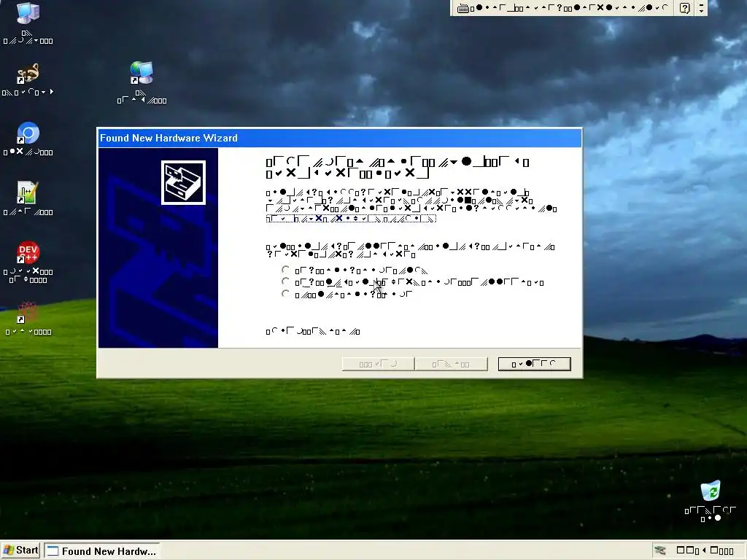Click the Safely Remove Hardware tray icon

(x=660, y=551)
